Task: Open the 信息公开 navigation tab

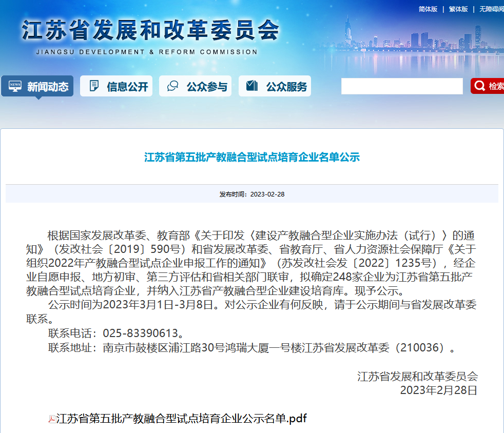Action: (127, 87)
